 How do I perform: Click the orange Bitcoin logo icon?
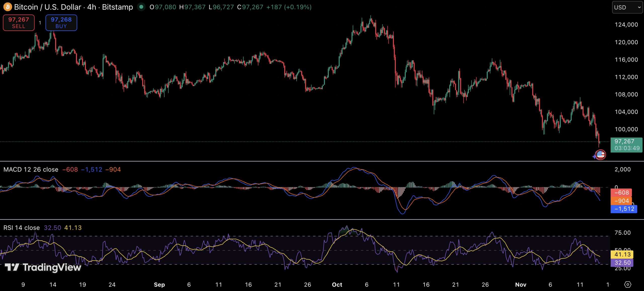tap(8, 7)
